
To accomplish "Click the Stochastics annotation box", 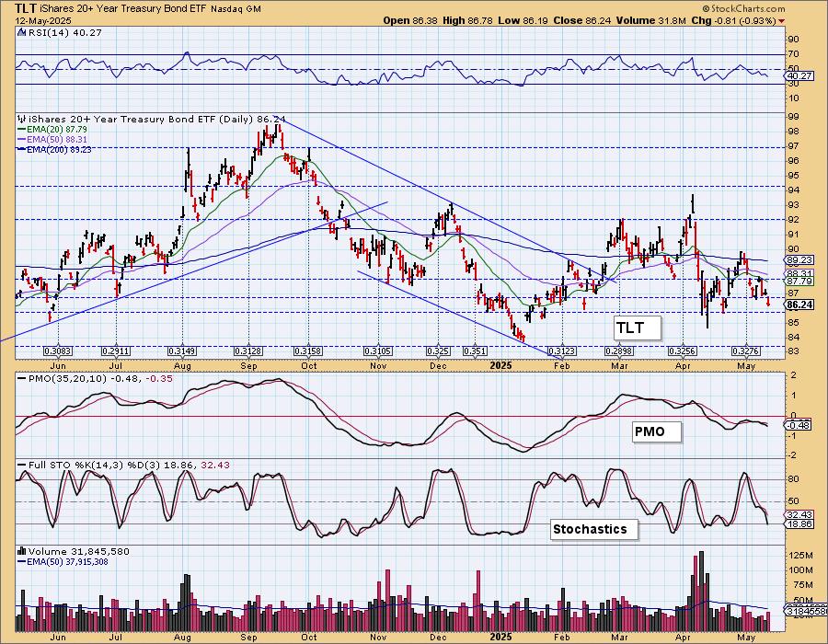I will coord(593,529).
